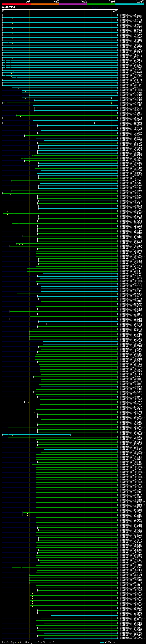Select the UniRef100_A7NUI3 label
Viewport: 146px width, 644px height.
131,58
